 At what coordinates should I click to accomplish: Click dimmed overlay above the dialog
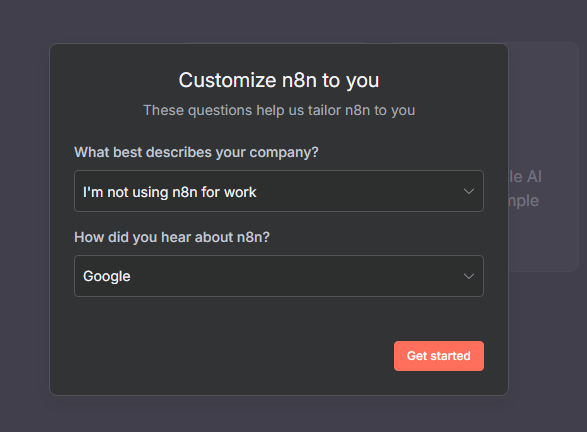click(279, 21)
